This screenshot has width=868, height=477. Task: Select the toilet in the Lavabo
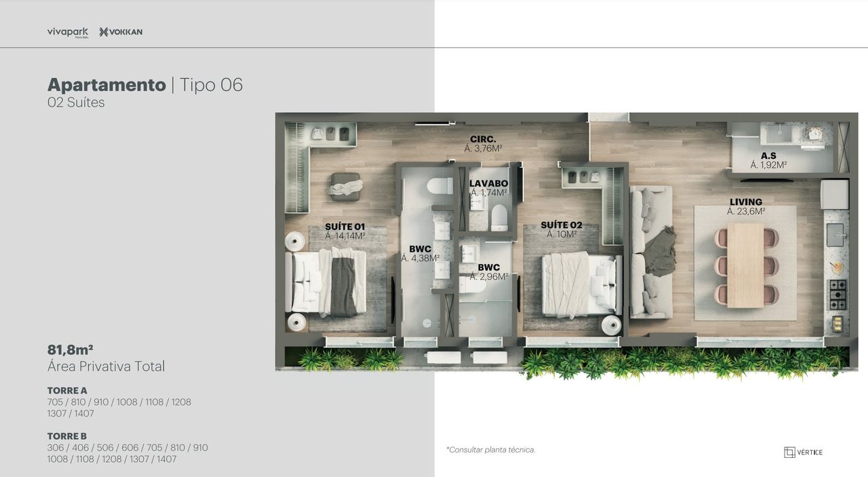tap(499, 216)
